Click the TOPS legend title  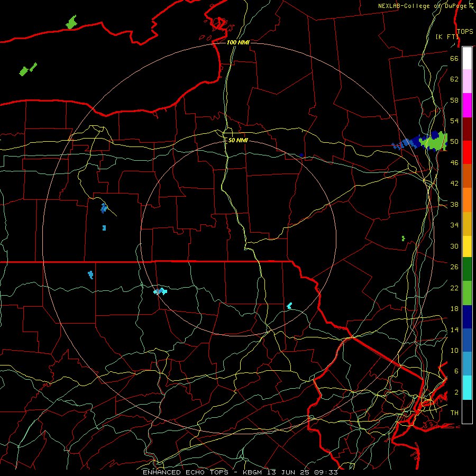point(465,32)
